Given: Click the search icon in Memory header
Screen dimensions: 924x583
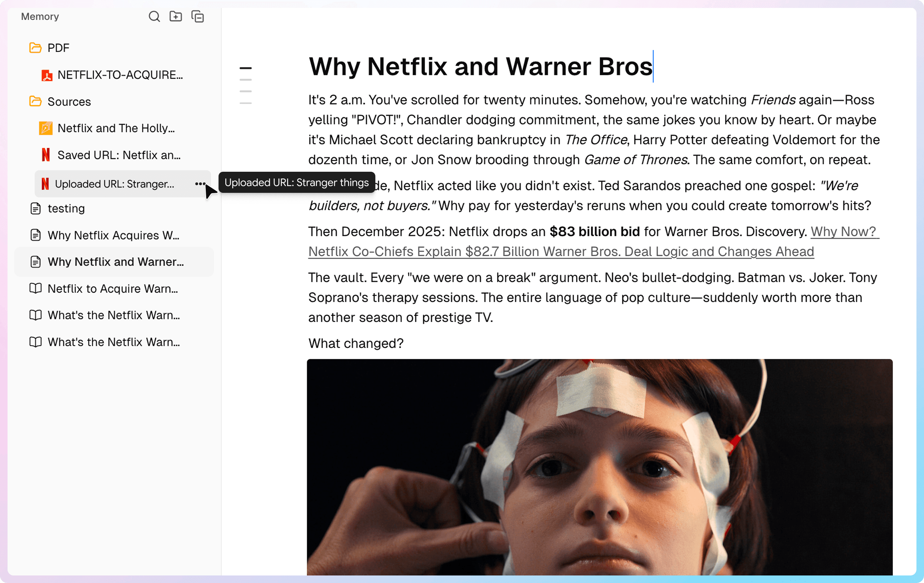Looking at the screenshot, I should (154, 17).
